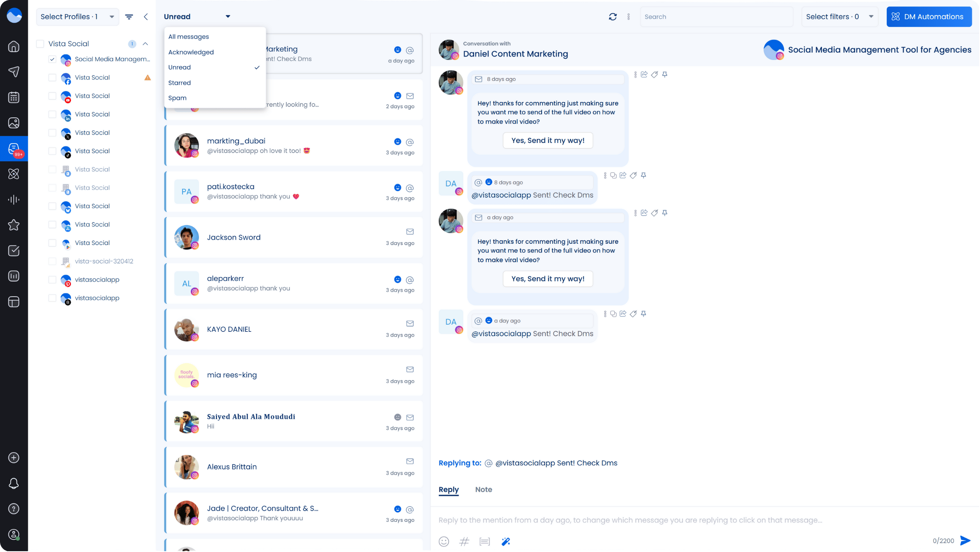Collapse the Vista Social profile group

145,44
